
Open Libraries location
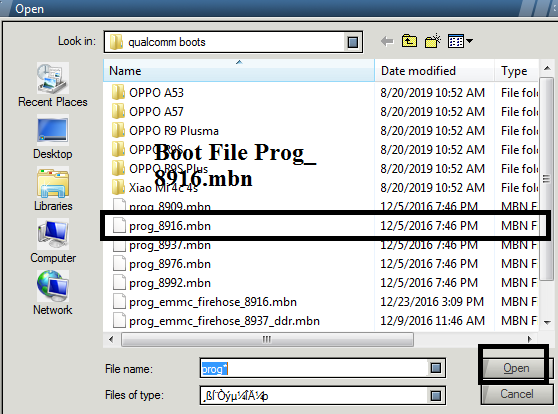[53, 189]
